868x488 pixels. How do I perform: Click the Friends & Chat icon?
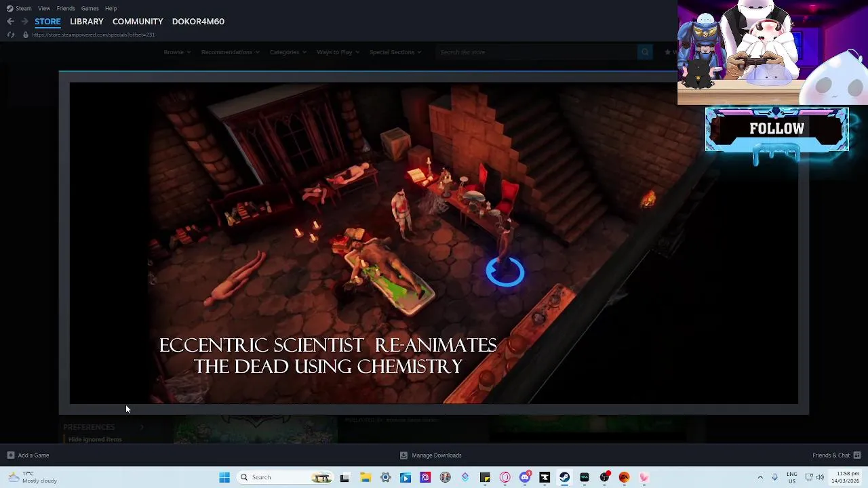857,455
